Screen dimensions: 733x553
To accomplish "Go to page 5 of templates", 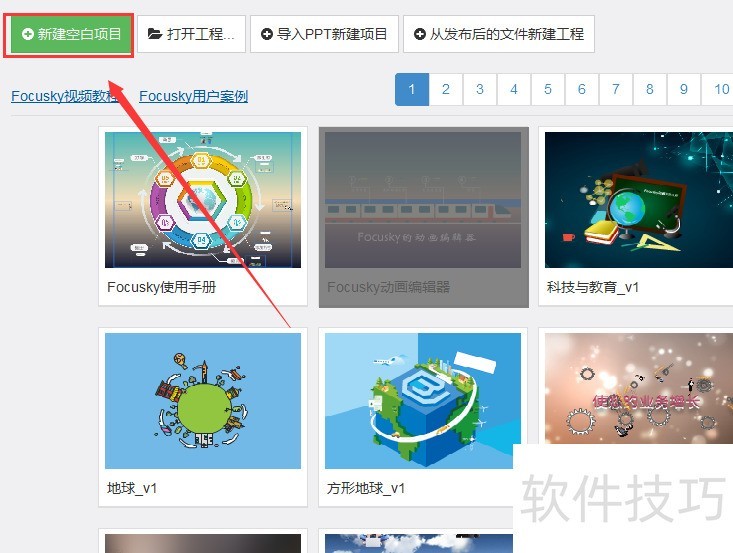I will tap(548, 89).
